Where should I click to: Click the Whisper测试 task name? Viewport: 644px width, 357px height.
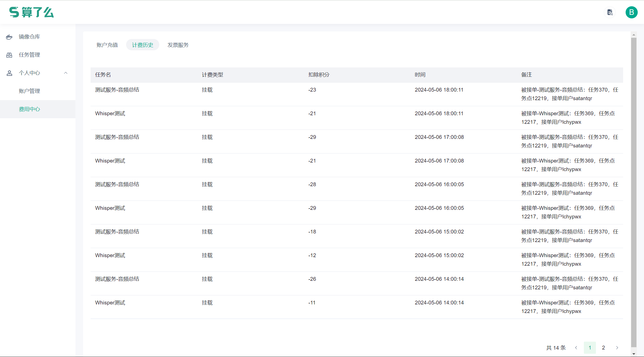[x=110, y=113]
